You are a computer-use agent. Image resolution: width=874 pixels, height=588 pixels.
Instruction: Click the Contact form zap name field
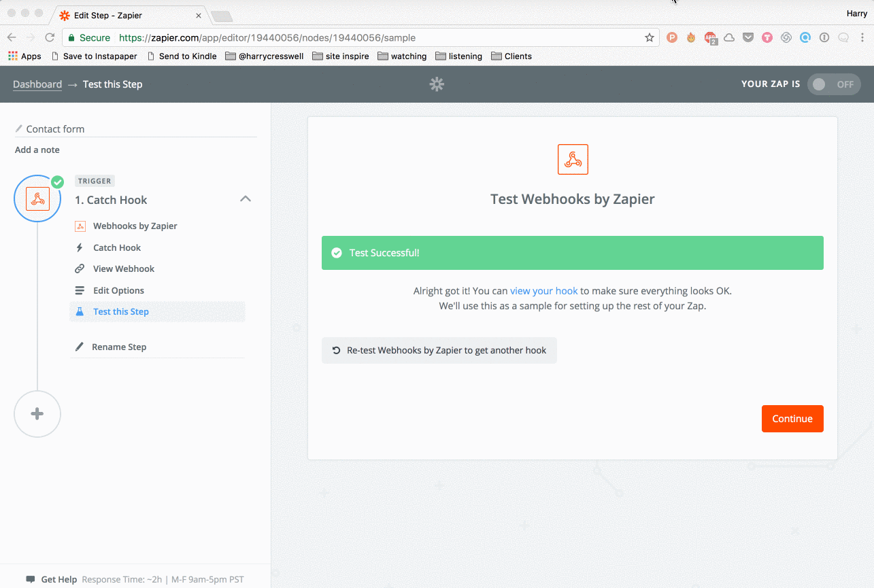pyautogui.click(x=136, y=129)
